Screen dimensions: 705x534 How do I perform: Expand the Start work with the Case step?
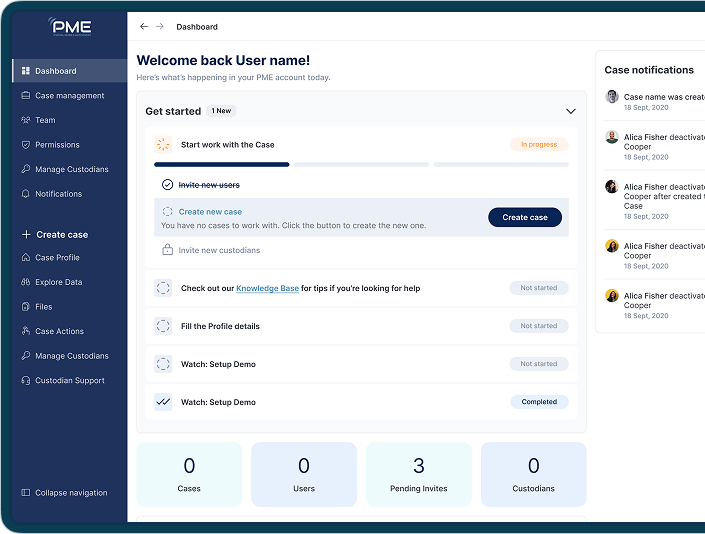(227, 145)
